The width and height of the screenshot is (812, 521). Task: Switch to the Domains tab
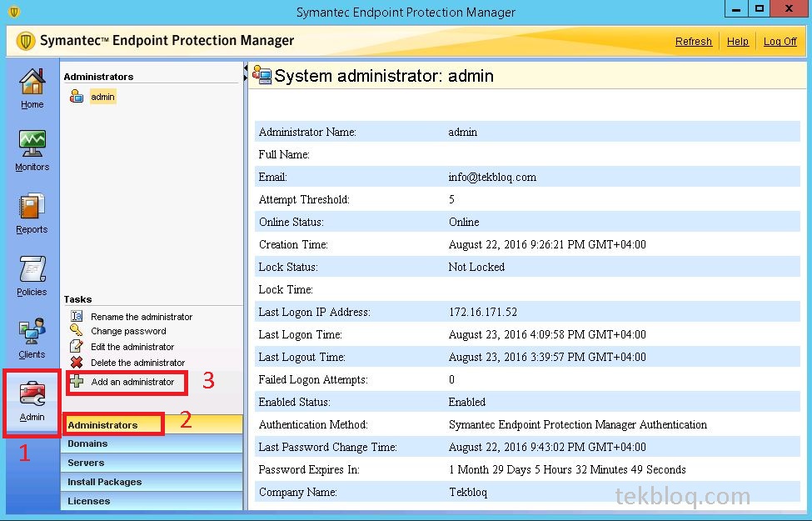click(x=152, y=443)
